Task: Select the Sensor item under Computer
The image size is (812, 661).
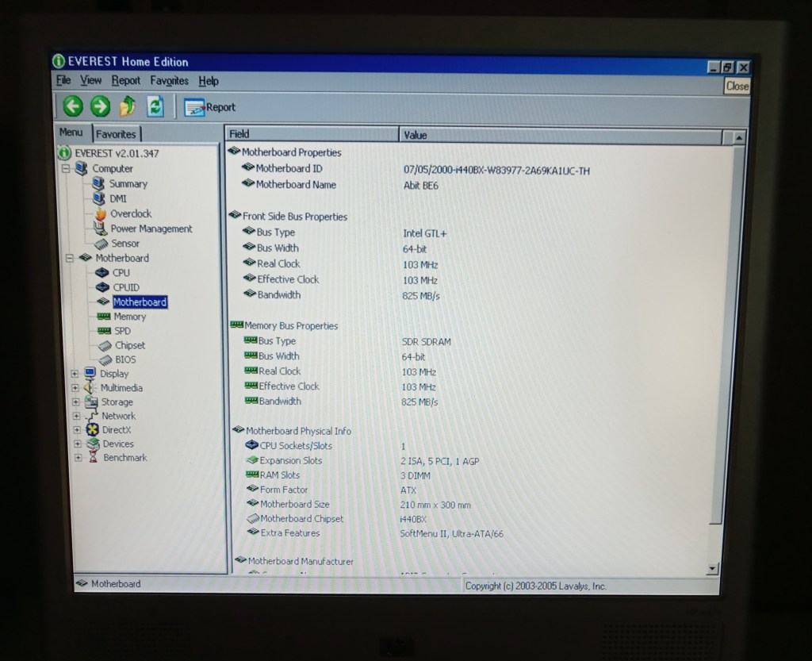Action: (x=125, y=244)
